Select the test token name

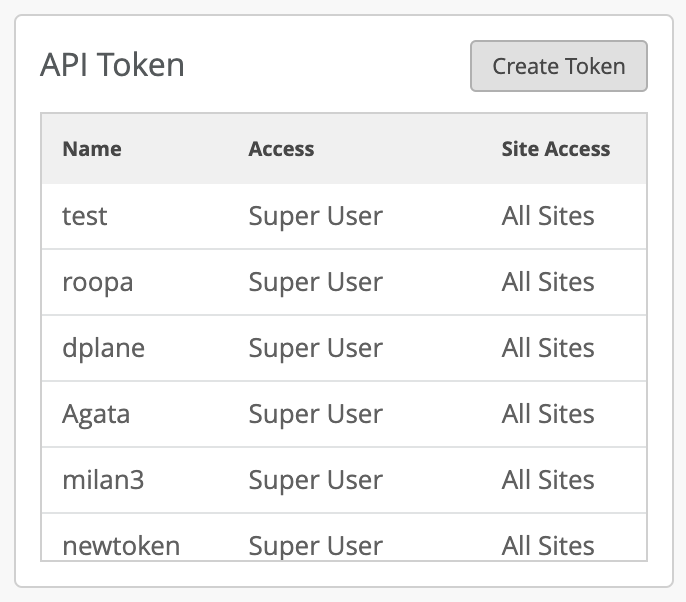85,216
